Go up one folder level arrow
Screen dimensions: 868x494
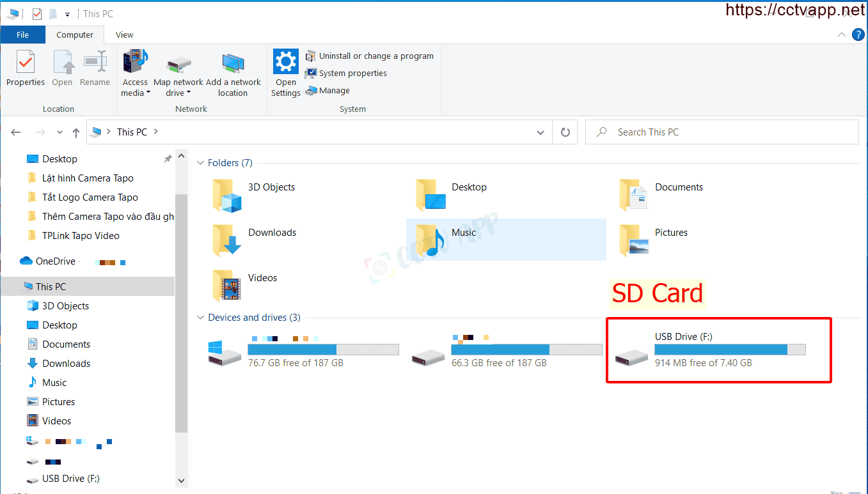(x=76, y=132)
